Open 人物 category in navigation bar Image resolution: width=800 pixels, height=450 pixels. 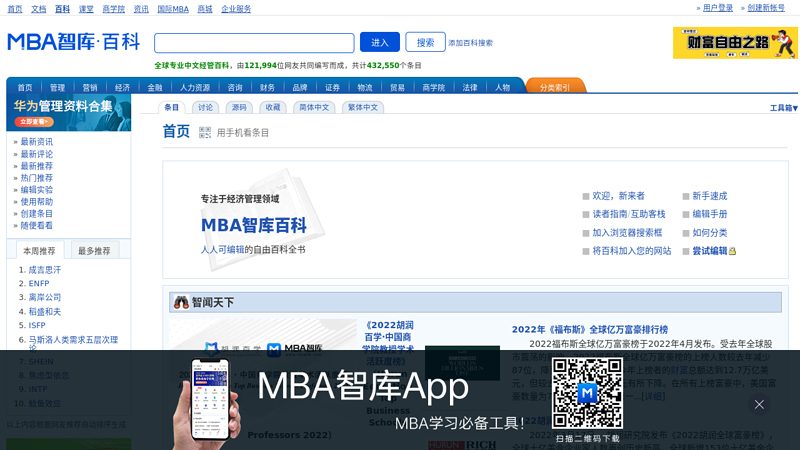click(503, 88)
